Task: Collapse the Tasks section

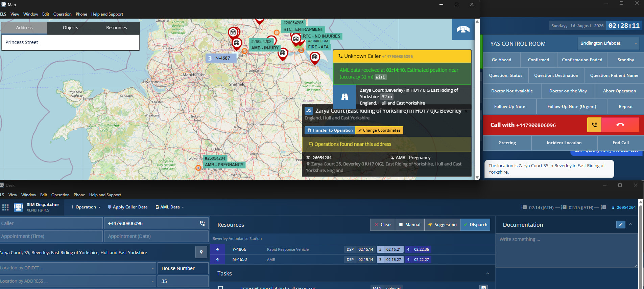Action: tap(487, 273)
